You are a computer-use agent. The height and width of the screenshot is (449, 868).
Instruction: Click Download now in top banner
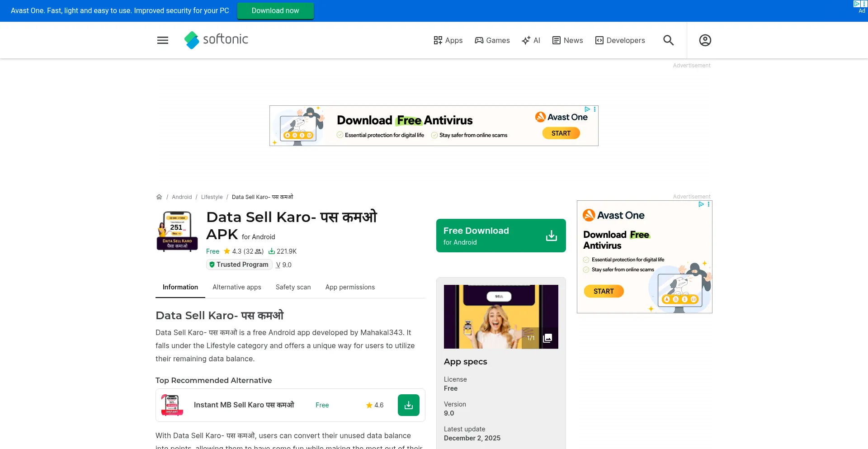point(275,11)
